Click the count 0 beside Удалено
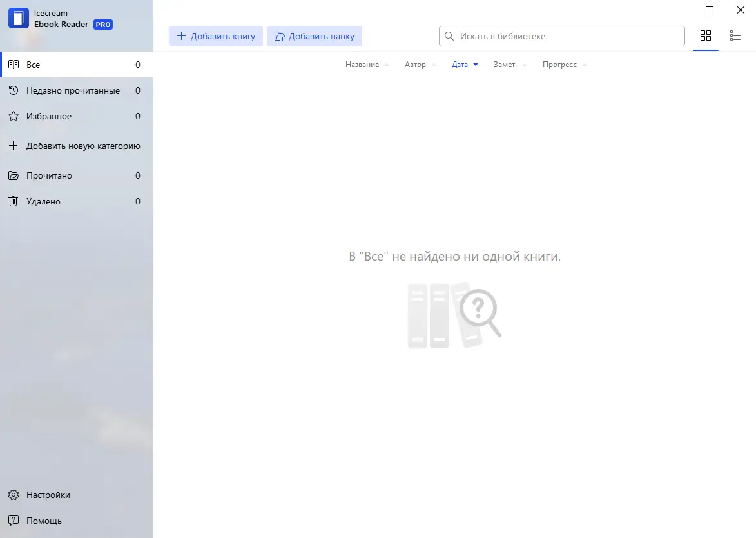Screen dimensions: 756x538 (138, 202)
